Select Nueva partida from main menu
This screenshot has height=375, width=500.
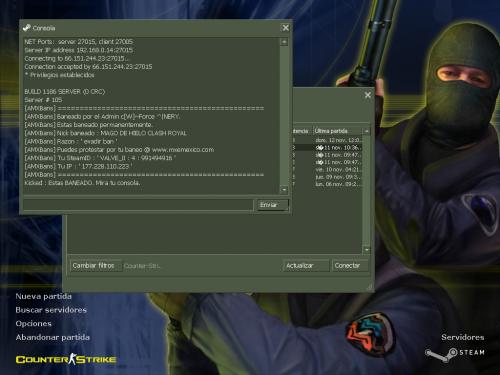[x=43, y=296]
